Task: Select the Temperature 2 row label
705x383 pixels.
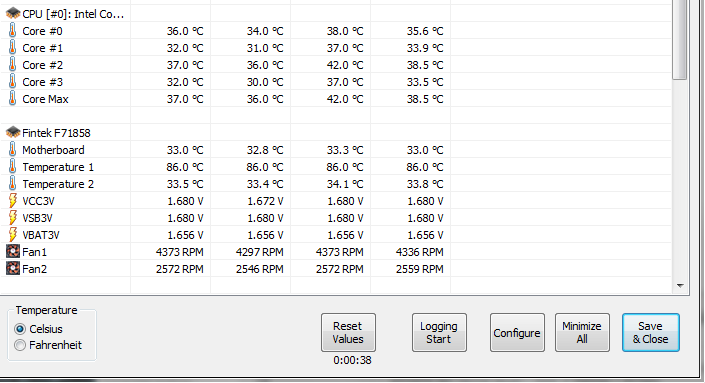Action: click(58, 184)
